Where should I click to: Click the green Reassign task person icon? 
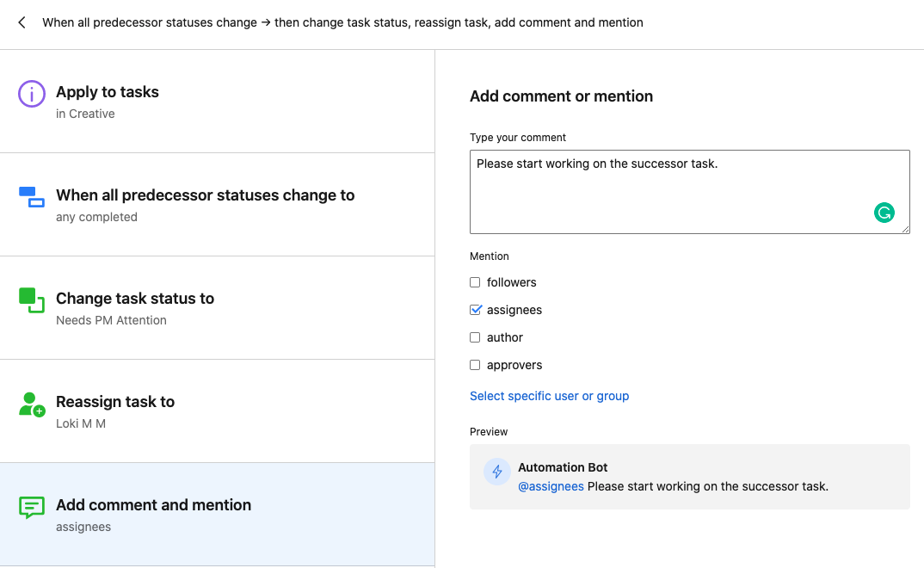tap(32, 404)
